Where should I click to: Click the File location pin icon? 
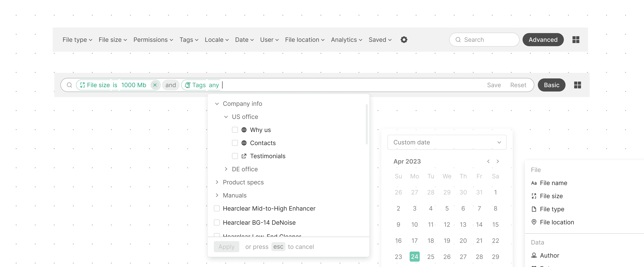point(534,222)
